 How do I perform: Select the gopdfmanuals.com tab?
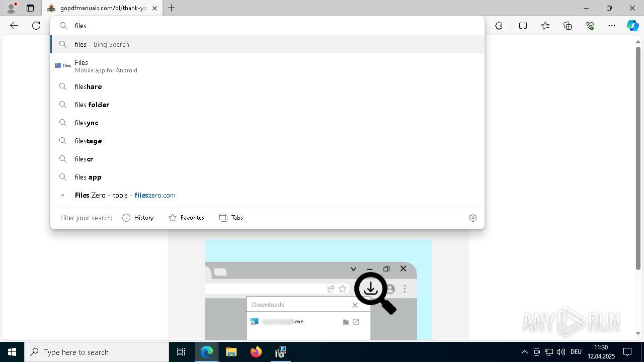(102, 8)
